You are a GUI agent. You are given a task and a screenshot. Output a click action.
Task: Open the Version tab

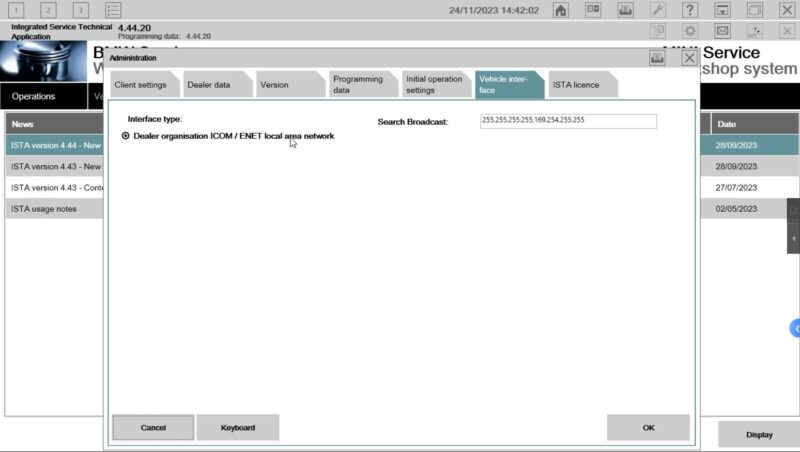coord(290,85)
